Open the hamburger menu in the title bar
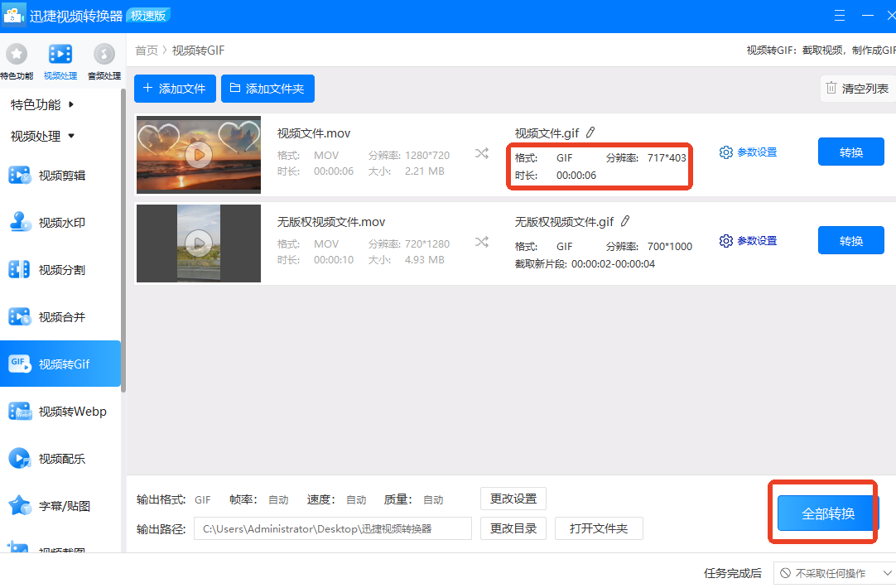This screenshot has height=588, width=896. pos(840,16)
